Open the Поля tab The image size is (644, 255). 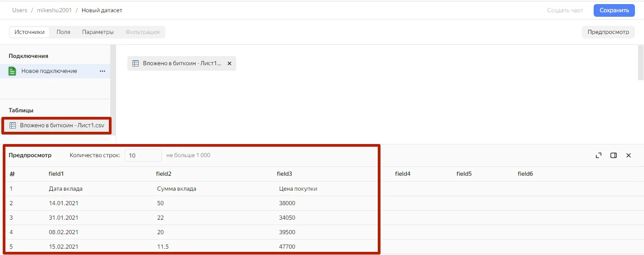[63, 32]
